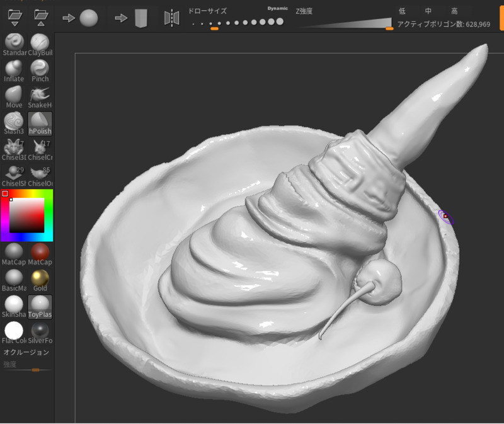Image resolution: width=504 pixels, height=424 pixels.
Task: Click the アクティブポリゴン数 628,969 text
Action: (444, 25)
